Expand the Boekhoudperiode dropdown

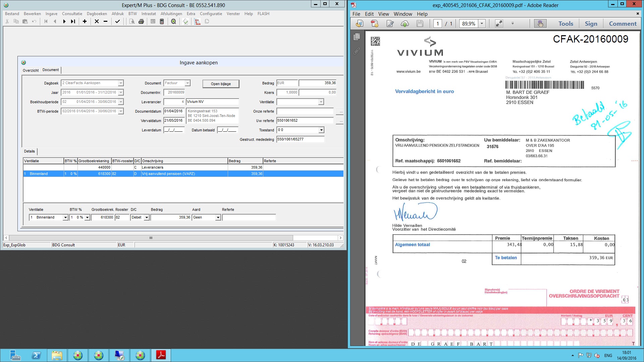coord(121,102)
